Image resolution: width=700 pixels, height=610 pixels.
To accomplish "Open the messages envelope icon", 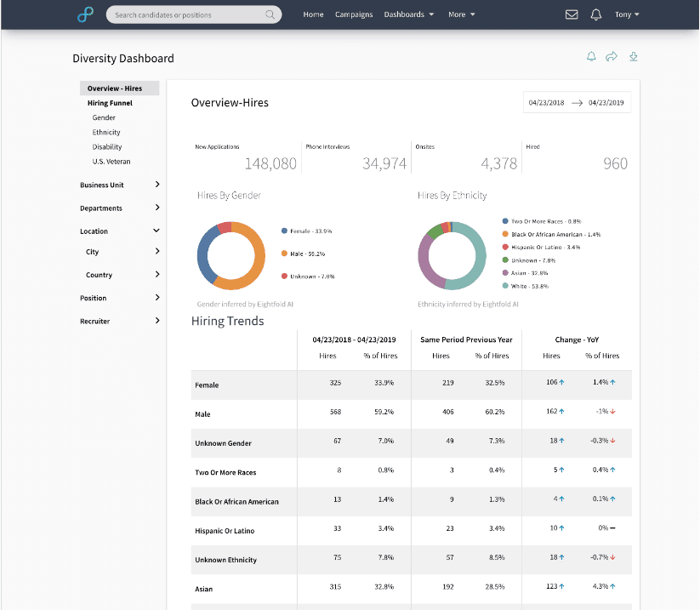I will coord(571,14).
